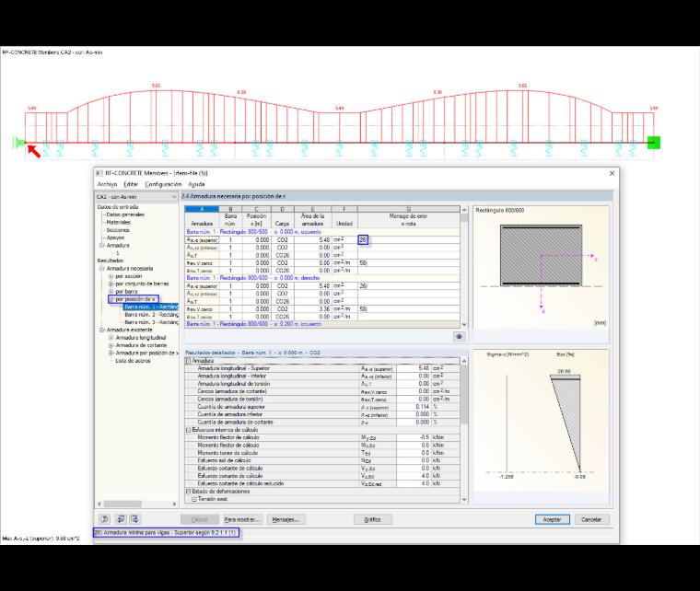Click the previous table navigation icon

(x=121, y=519)
